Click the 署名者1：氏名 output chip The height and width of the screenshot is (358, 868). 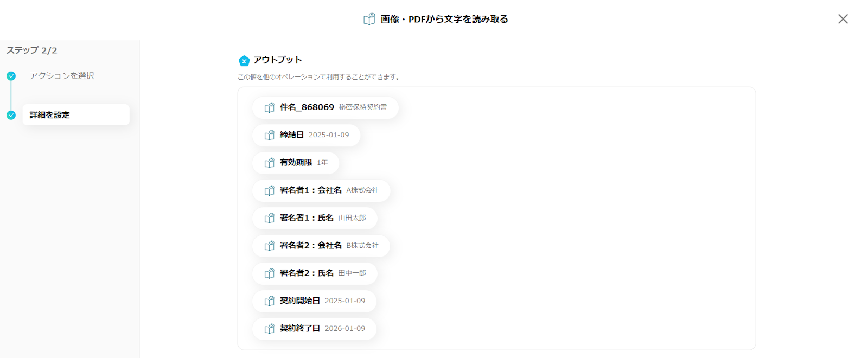pyautogui.click(x=315, y=218)
